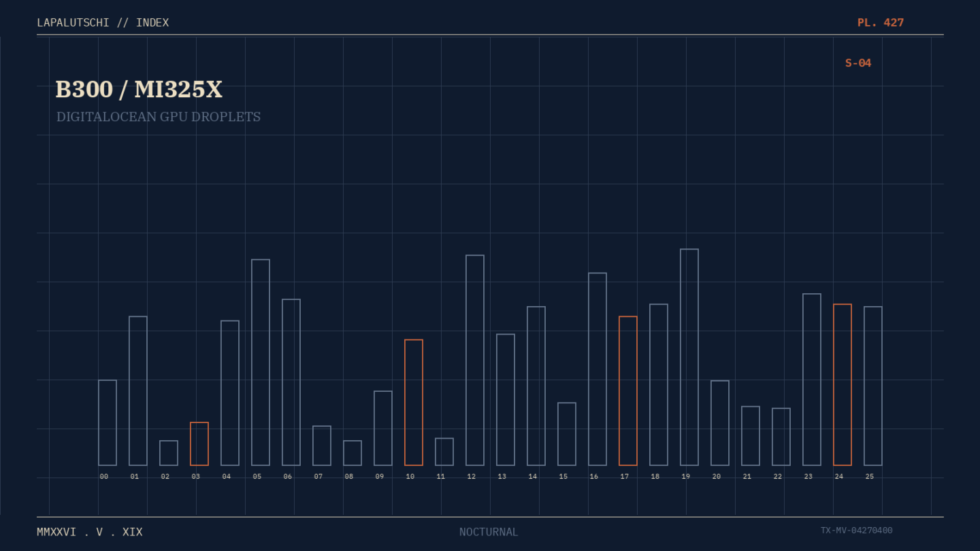Screen dimensions: 980x551
Task: Select the bar above label 01
Action: tap(138, 391)
